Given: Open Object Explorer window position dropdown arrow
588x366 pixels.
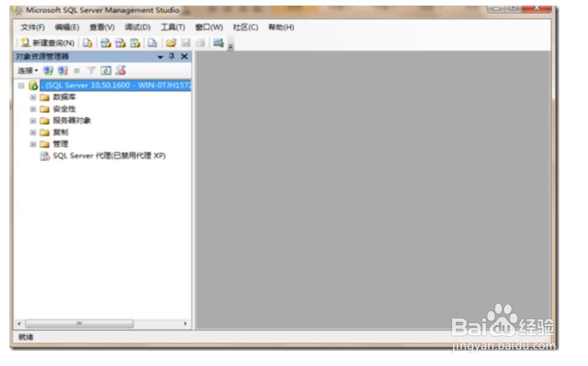Looking at the screenshot, I should pos(160,57).
